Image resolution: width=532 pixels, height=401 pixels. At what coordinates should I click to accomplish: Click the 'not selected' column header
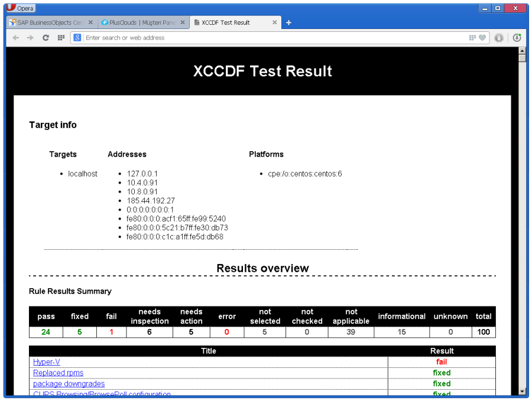pos(265,317)
